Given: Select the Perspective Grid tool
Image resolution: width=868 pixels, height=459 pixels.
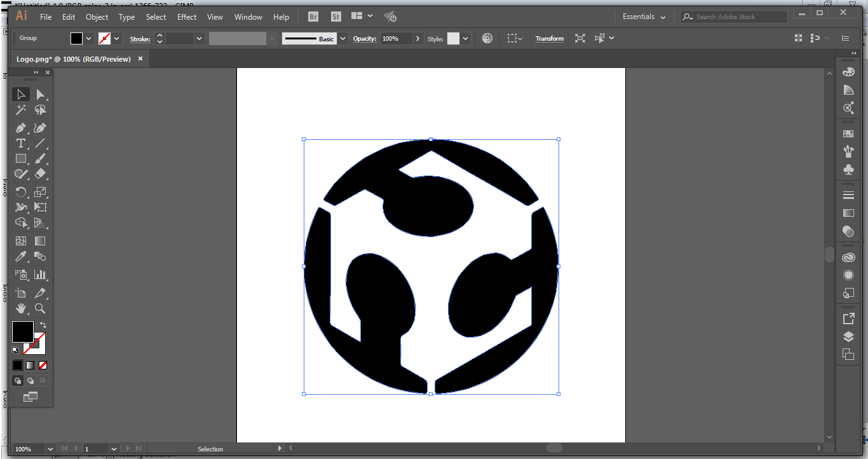Looking at the screenshot, I should click(40, 223).
